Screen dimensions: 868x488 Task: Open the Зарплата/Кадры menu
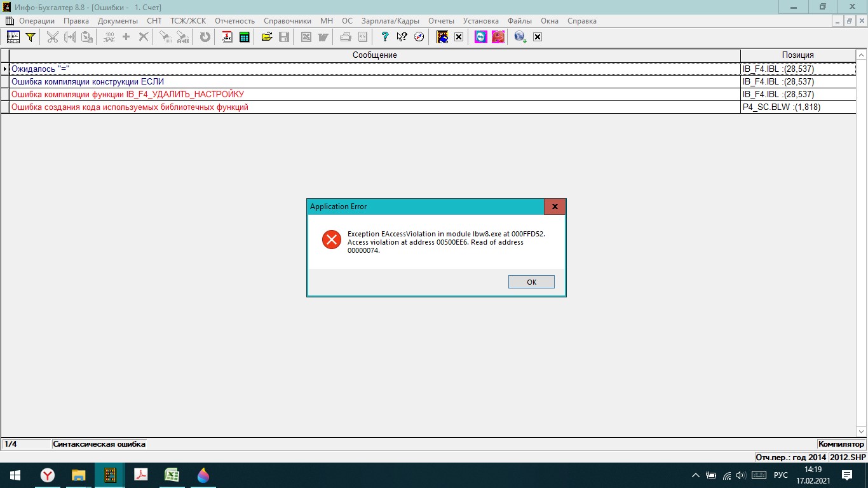[390, 21]
